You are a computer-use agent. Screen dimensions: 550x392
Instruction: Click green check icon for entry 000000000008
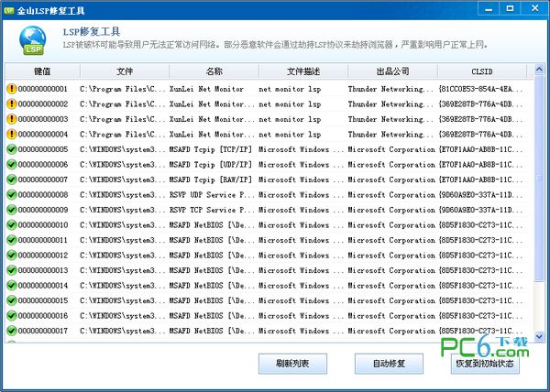click(x=11, y=195)
